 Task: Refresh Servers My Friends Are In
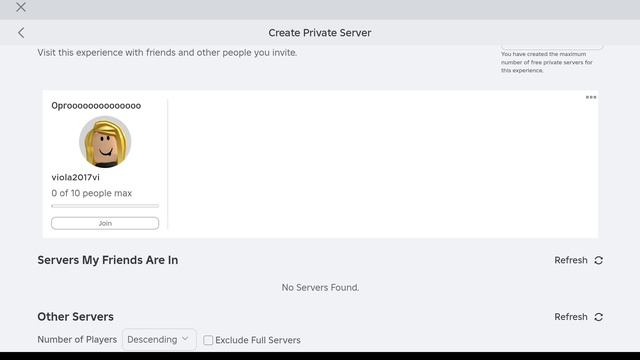(x=578, y=260)
